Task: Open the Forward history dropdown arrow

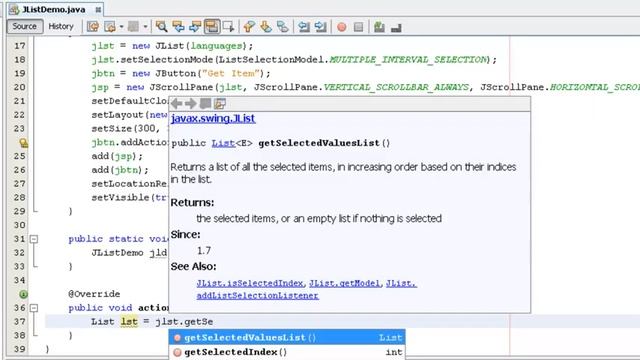Action: point(145,27)
